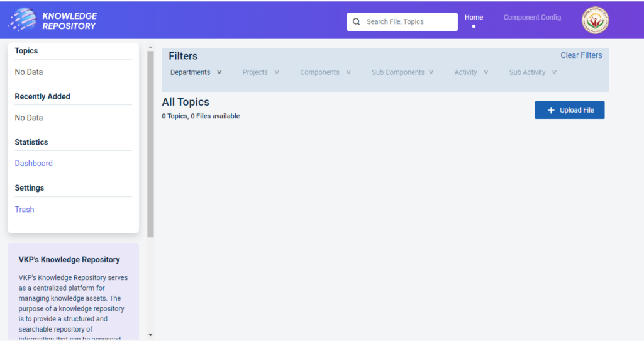Open the Dashboard link under Statistics
This screenshot has height=341, width=644.
click(x=34, y=164)
